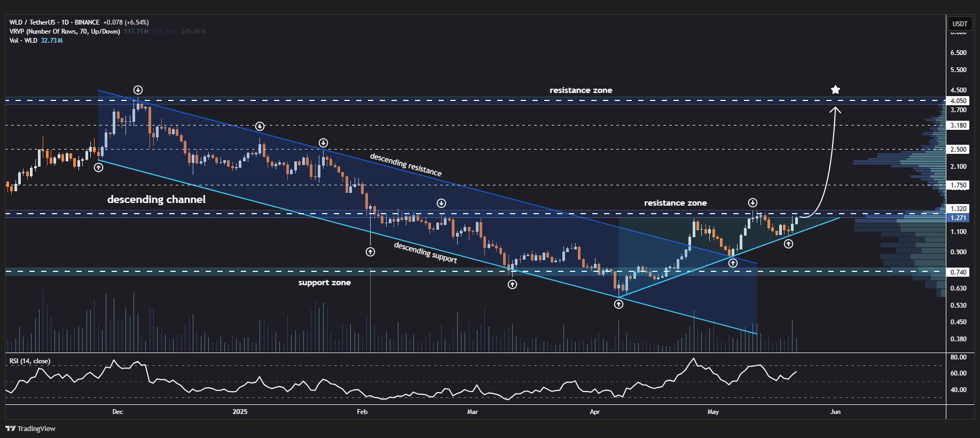
Task: Click the current price 1.271 label
Action: 958,218
